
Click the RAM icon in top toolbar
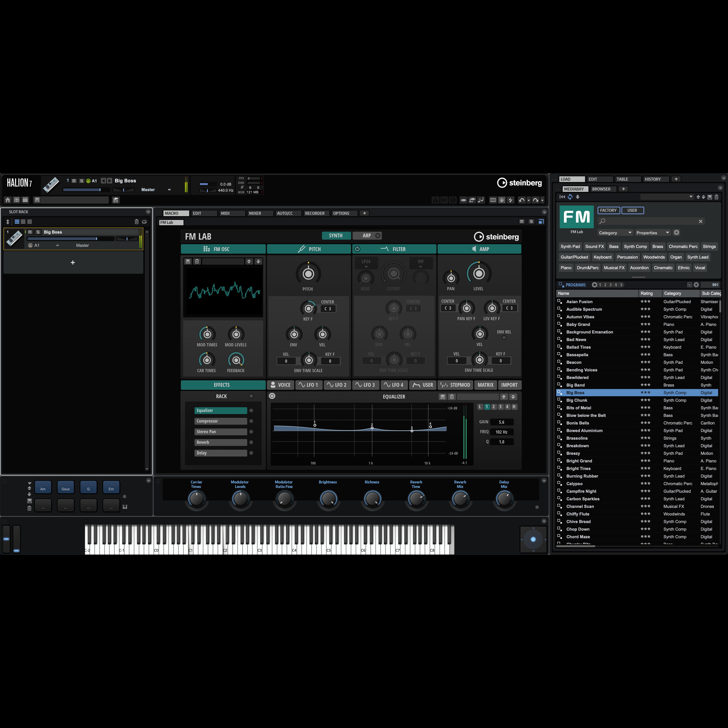coord(493,200)
